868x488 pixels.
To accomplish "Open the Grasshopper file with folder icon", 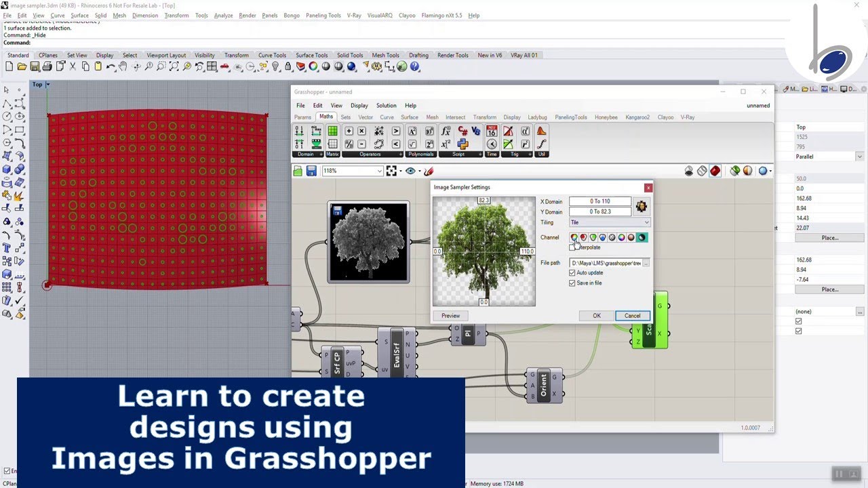I will [x=298, y=171].
